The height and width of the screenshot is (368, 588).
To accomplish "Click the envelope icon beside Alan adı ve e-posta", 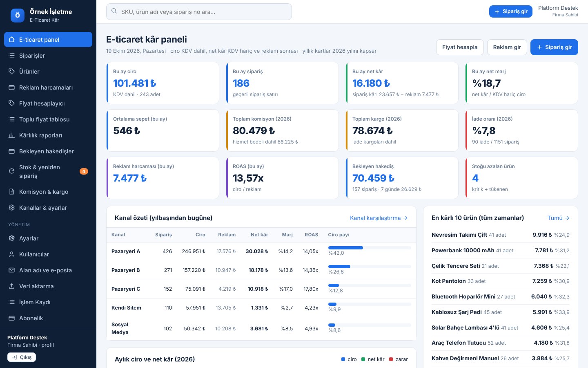I will pos(11,270).
